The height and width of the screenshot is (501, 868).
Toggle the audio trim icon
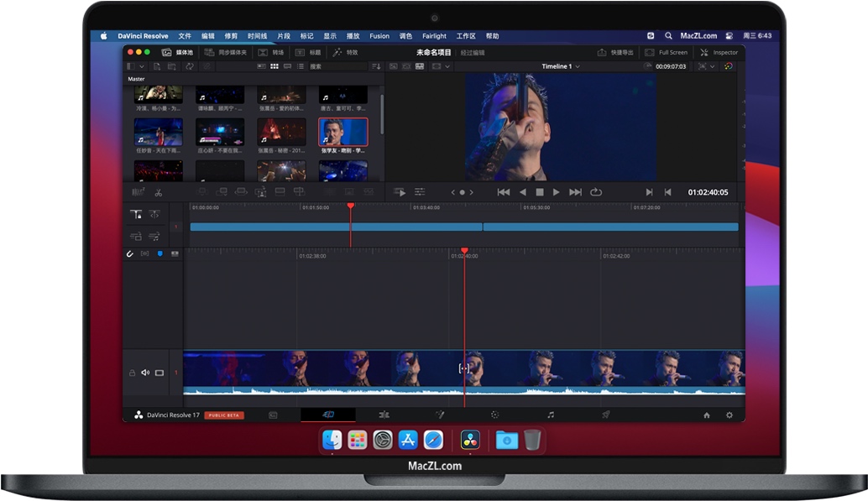point(144,253)
